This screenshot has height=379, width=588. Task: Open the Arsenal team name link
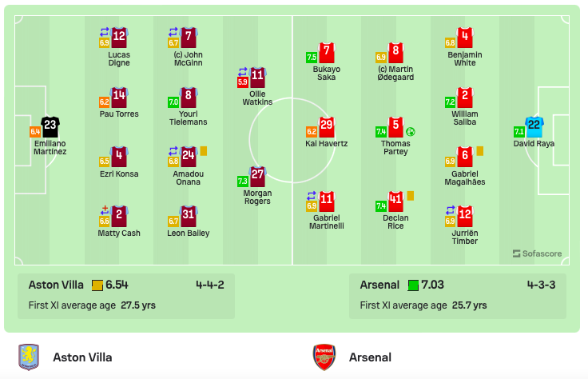(x=370, y=357)
